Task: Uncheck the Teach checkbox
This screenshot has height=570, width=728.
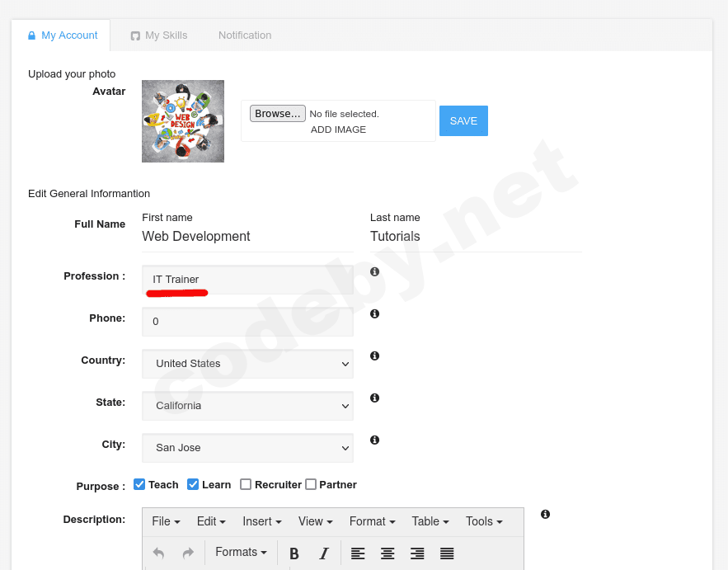Action: (139, 484)
